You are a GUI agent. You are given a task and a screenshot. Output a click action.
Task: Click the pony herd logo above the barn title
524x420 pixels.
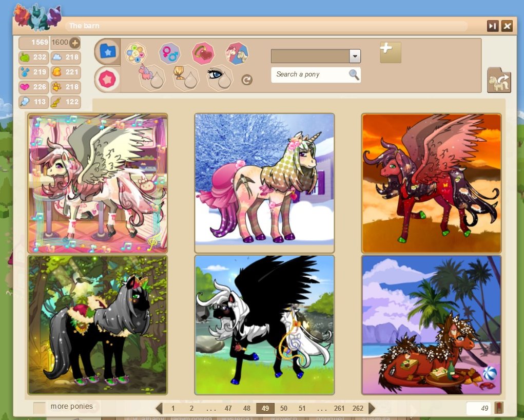point(38,17)
